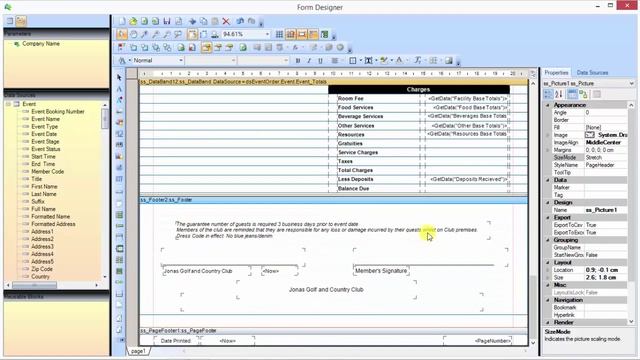
Task: Click the Categorized view icon in Properties
Action: [x=548, y=94]
